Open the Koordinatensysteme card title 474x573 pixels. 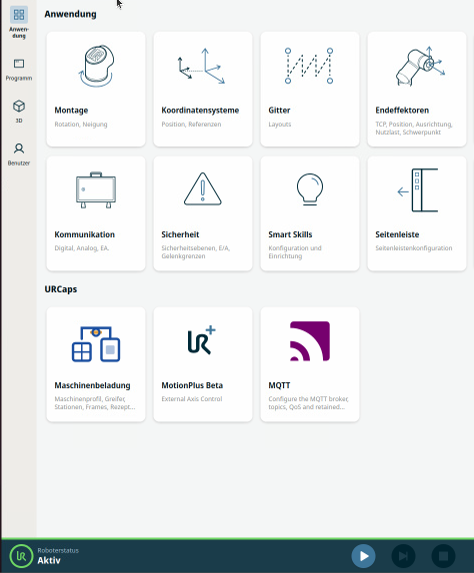[x=200, y=110]
